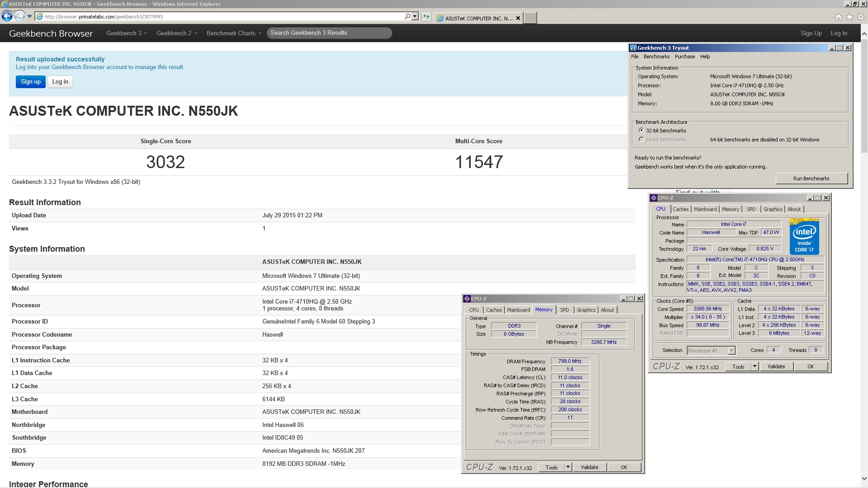Image resolution: width=868 pixels, height=488 pixels.
Task: Click Sign Up in the top navbar
Action: (x=811, y=33)
